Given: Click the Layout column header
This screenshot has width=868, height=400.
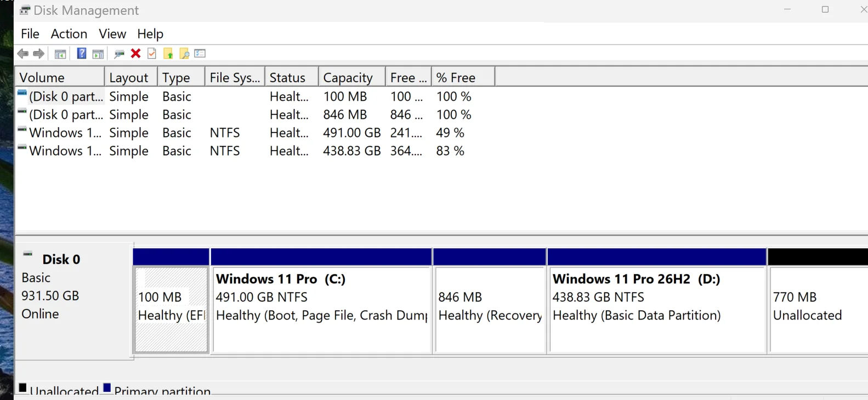Looking at the screenshot, I should [x=131, y=77].
